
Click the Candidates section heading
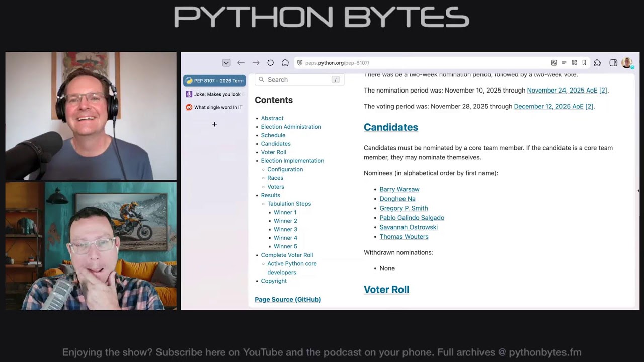click(x=391, y=127)
